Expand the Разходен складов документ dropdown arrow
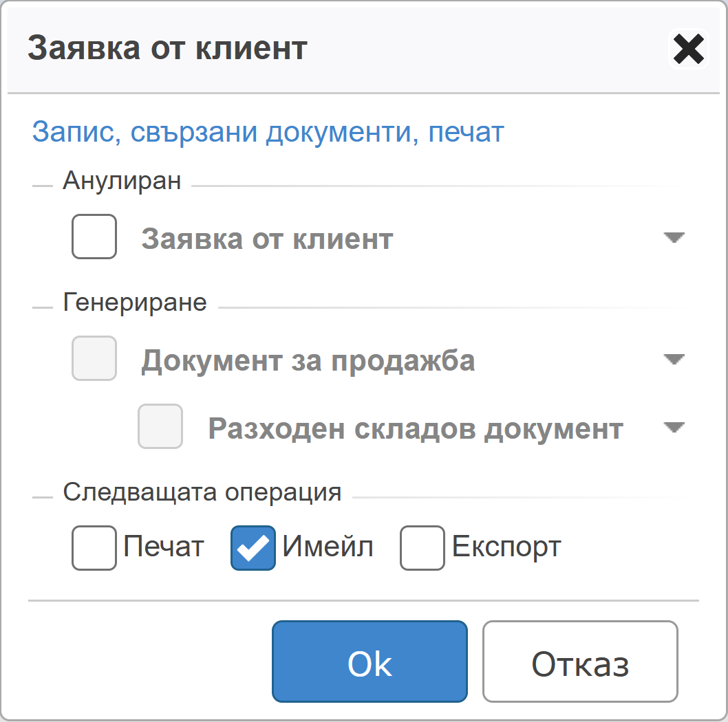The width and height of the screenshot is (728, 722). pos(674,427)
